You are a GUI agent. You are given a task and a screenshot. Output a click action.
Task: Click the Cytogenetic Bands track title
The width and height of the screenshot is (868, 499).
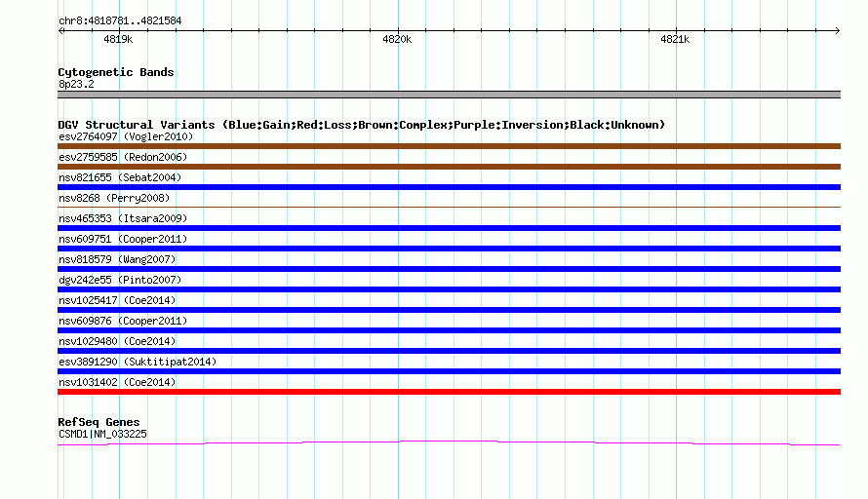coord(116,72)
